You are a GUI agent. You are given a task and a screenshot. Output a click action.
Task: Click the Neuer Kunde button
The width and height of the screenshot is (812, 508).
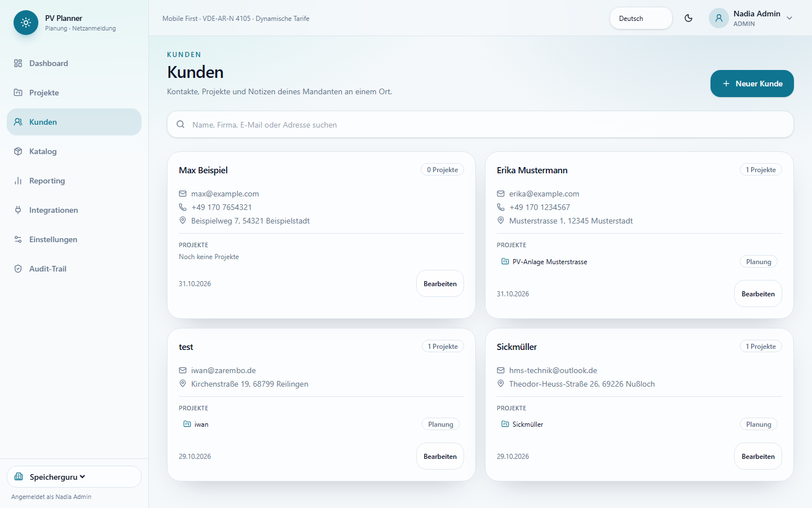click(752, 84)
